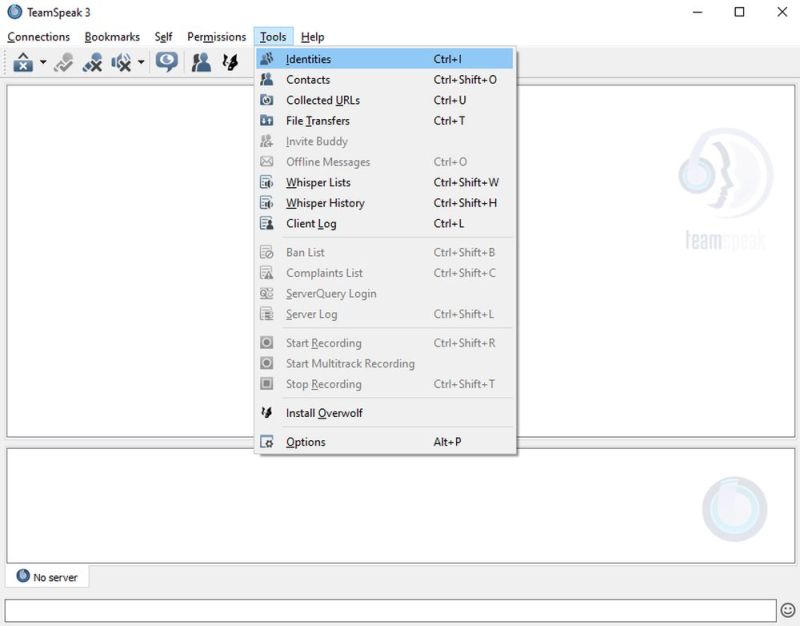Click Start Multitrack Recording menu entry
This screenshot has height=626, width=800.
pos(385,363)
